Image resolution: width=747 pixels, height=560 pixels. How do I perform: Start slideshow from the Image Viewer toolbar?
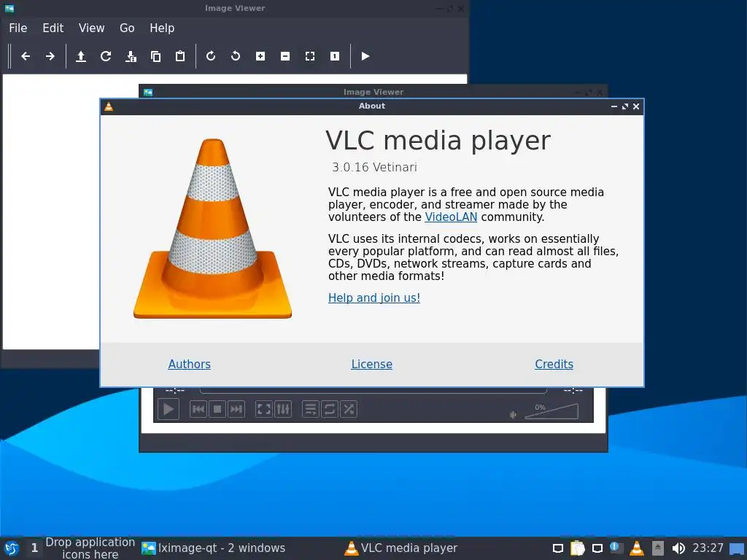coord(365,56)
